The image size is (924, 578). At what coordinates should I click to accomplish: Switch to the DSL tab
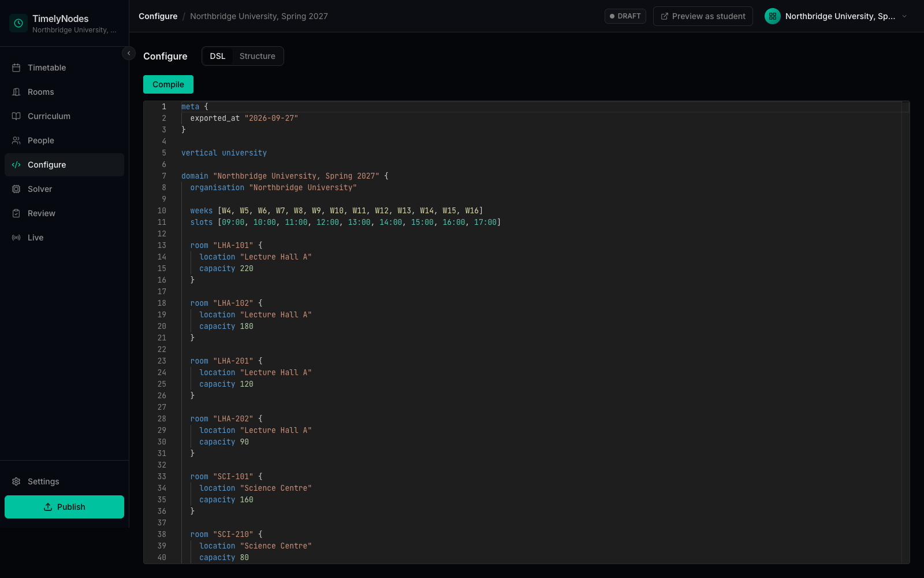218,56
